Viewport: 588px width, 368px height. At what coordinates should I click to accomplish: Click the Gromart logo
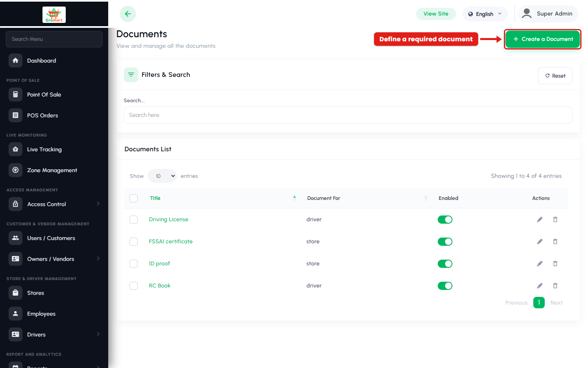pos(54,15)
